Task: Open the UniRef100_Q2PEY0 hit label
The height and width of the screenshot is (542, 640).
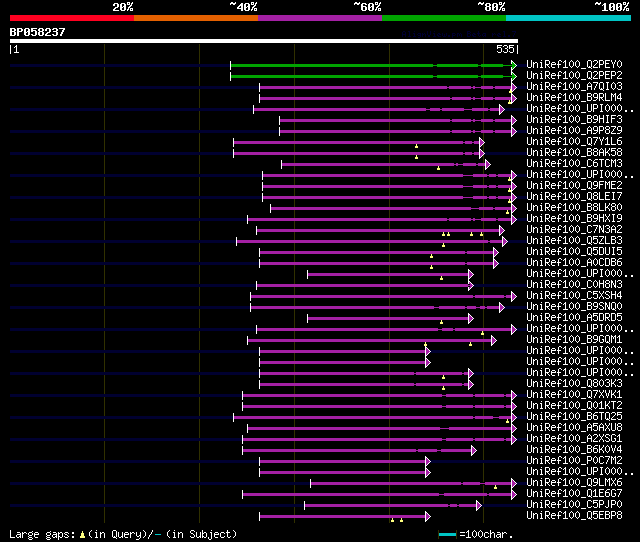Action: click(574, 64)
